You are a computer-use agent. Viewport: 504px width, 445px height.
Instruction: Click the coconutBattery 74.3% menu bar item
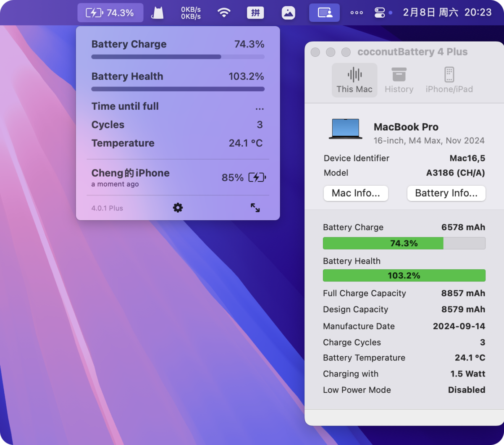[x=110, y=13]
